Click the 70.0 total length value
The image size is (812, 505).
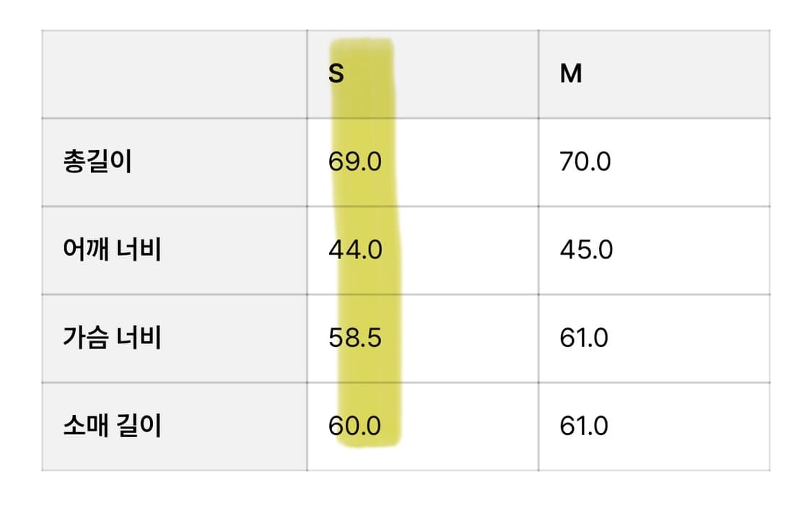(x=585, y=162)
